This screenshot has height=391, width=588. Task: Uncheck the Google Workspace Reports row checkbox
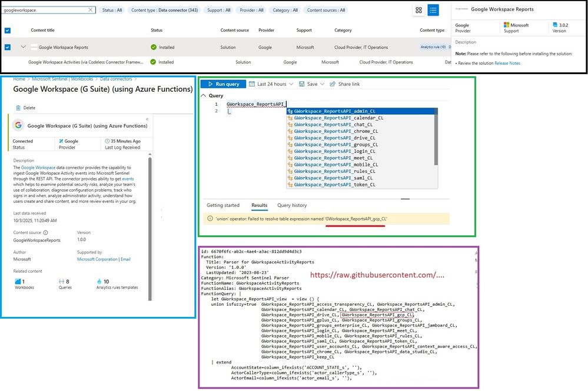pos(8,47)
